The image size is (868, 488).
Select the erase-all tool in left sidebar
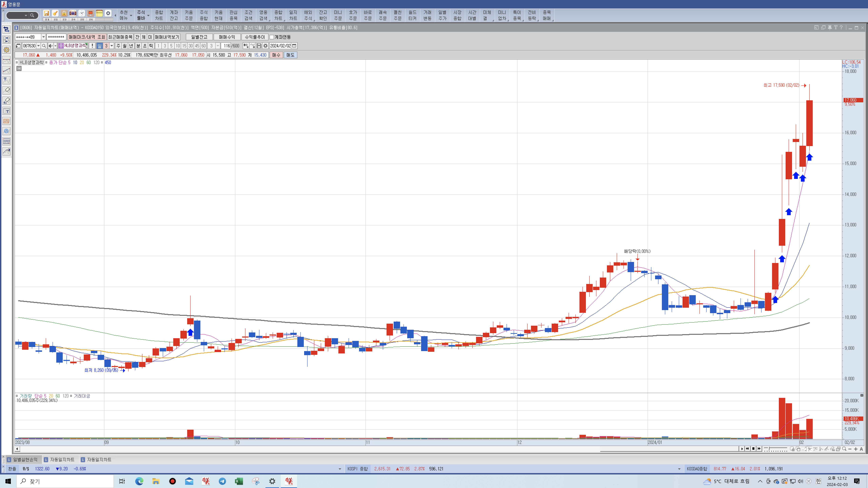pos(6,100)
